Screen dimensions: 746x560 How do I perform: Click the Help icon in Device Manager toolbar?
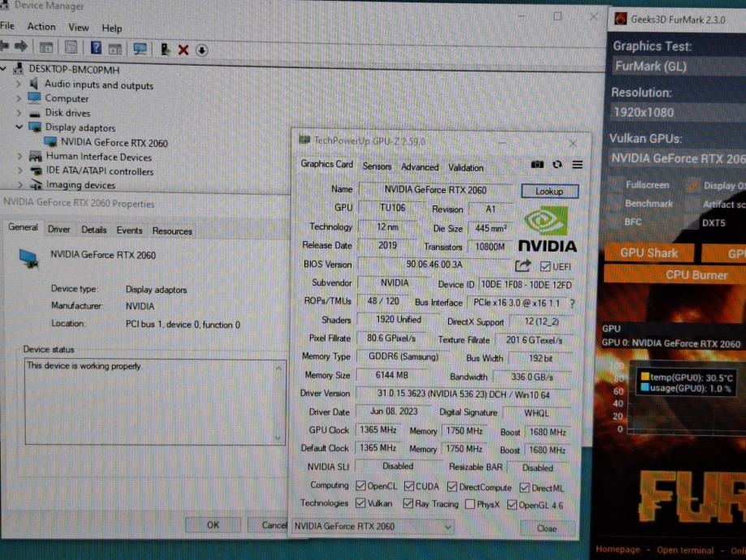tap(96, 48)
